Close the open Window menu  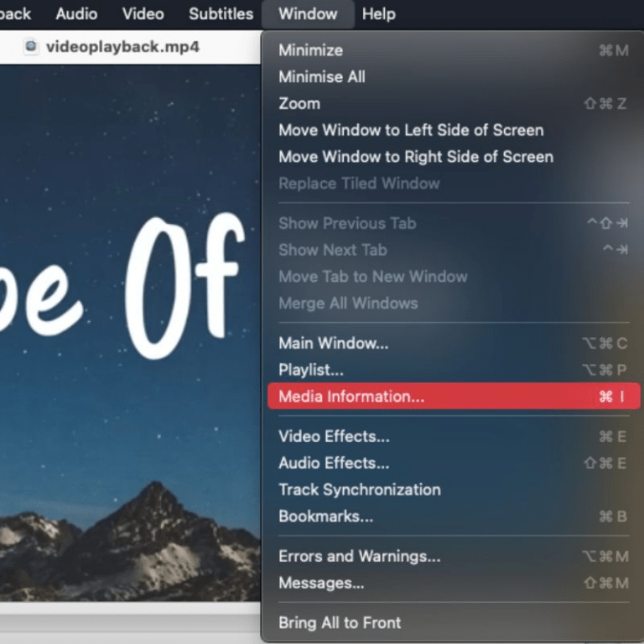307,14
